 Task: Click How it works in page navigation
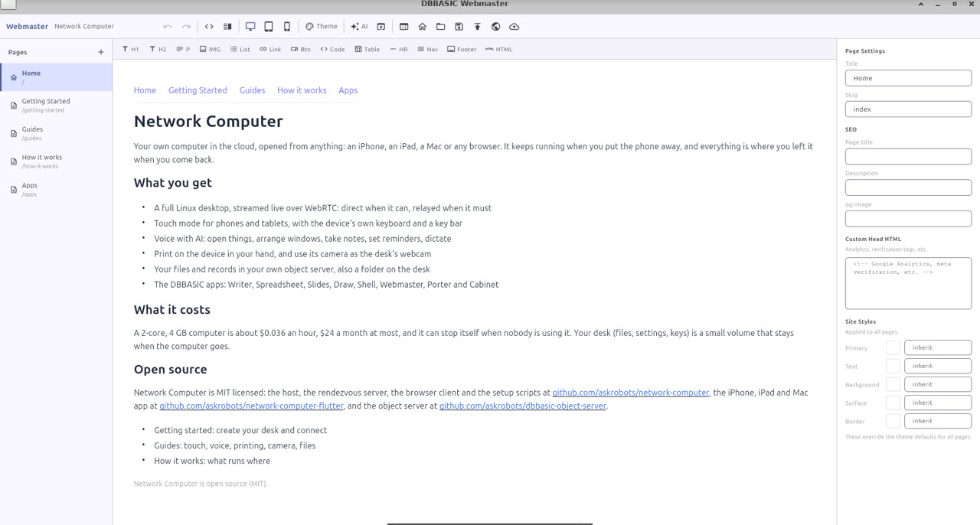pos(302,90)
